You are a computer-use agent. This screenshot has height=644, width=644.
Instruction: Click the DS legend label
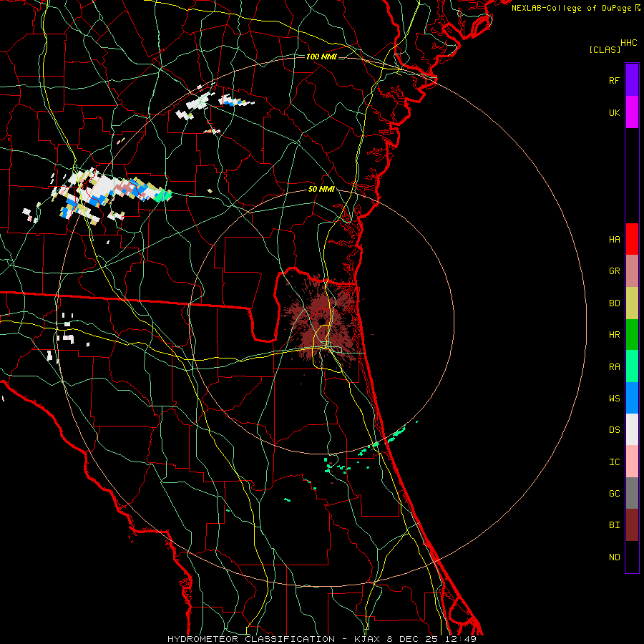(614, 430)
